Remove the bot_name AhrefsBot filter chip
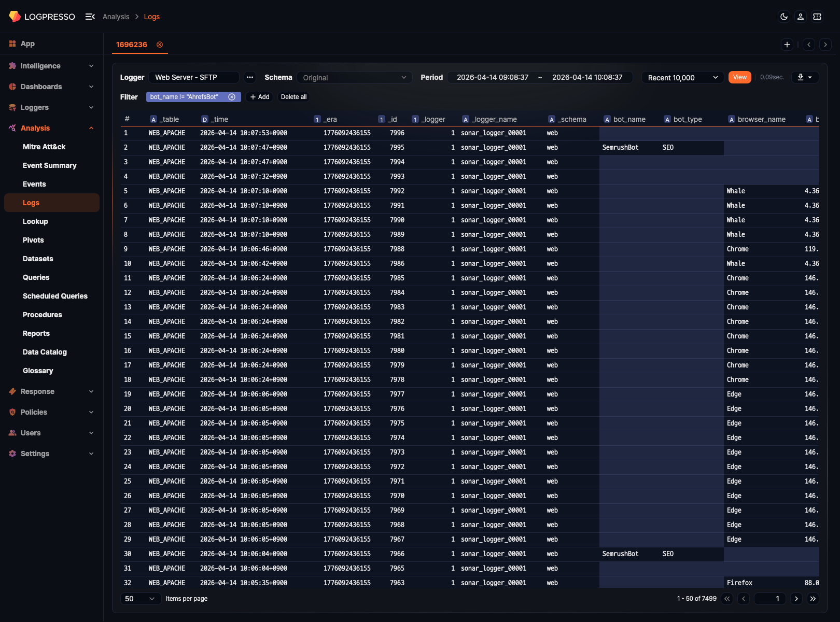Viewport: 840px width, 622px height. click(x=232, y=97)
